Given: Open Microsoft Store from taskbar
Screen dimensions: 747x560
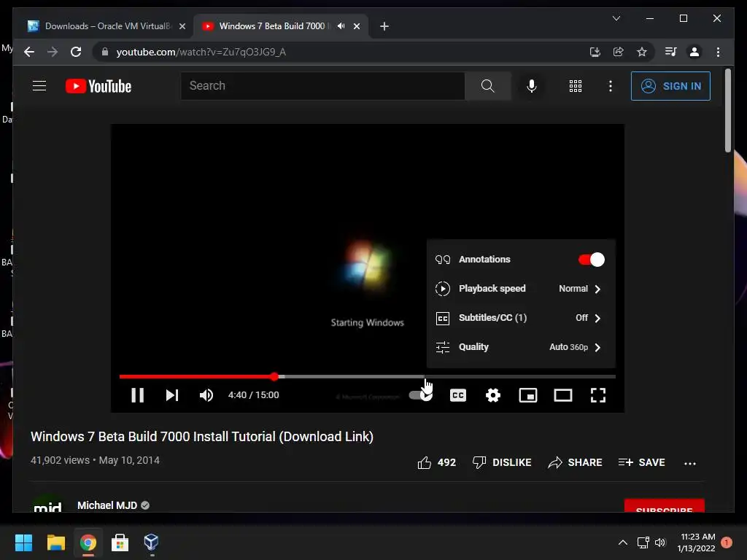Looking at the screenshot, I should pos(120,542).
